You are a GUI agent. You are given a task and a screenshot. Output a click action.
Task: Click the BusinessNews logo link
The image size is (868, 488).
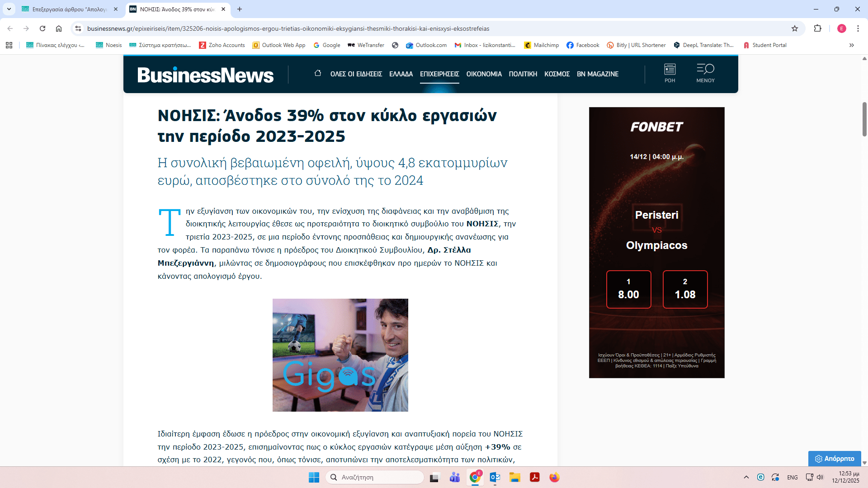click(x=205, y=75)
